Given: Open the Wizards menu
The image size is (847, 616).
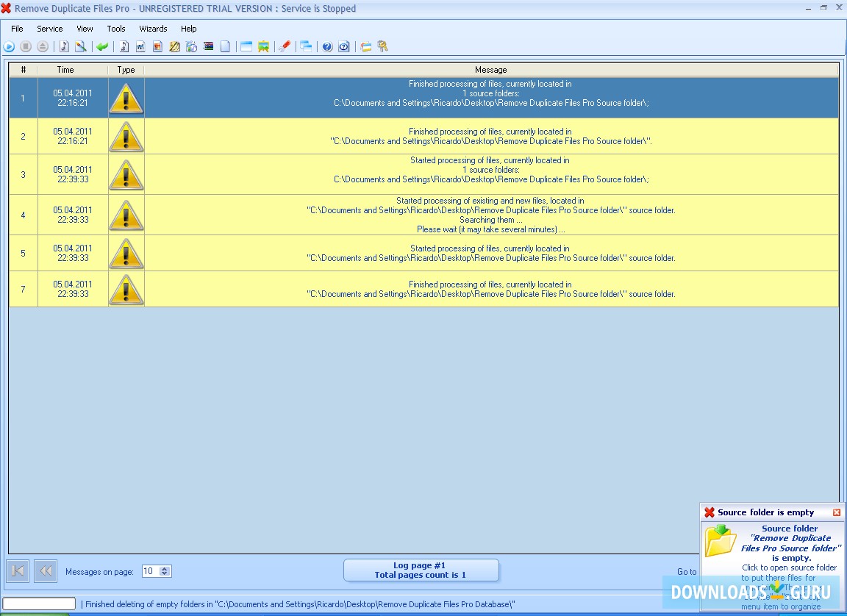Looking at the screenshot, I should 153,29.
